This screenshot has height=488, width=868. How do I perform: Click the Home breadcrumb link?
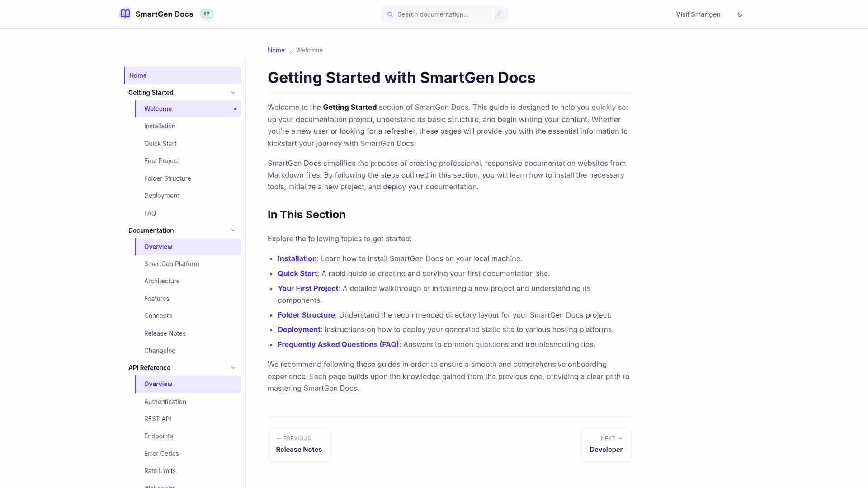click(276, 50)
